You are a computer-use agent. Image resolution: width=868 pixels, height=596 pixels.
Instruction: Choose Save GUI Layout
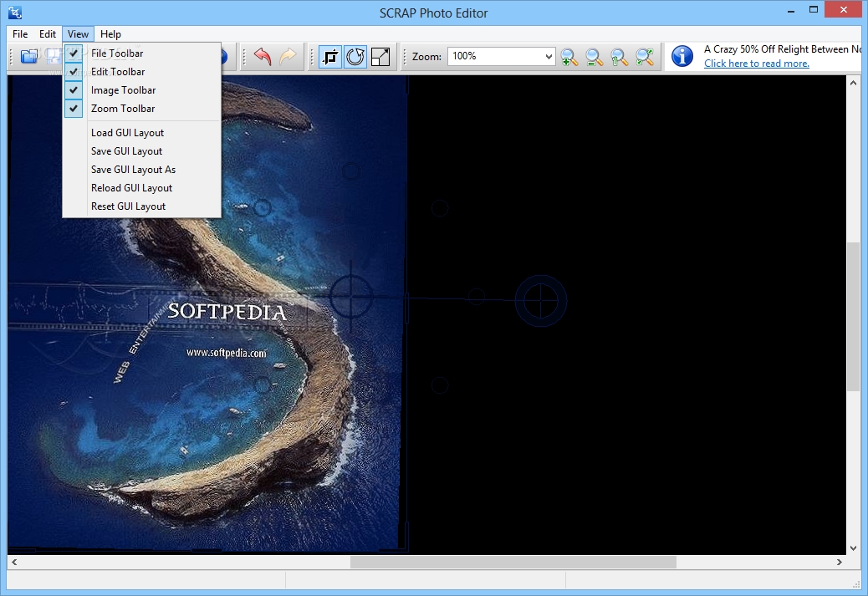click(x=141, y=151)
